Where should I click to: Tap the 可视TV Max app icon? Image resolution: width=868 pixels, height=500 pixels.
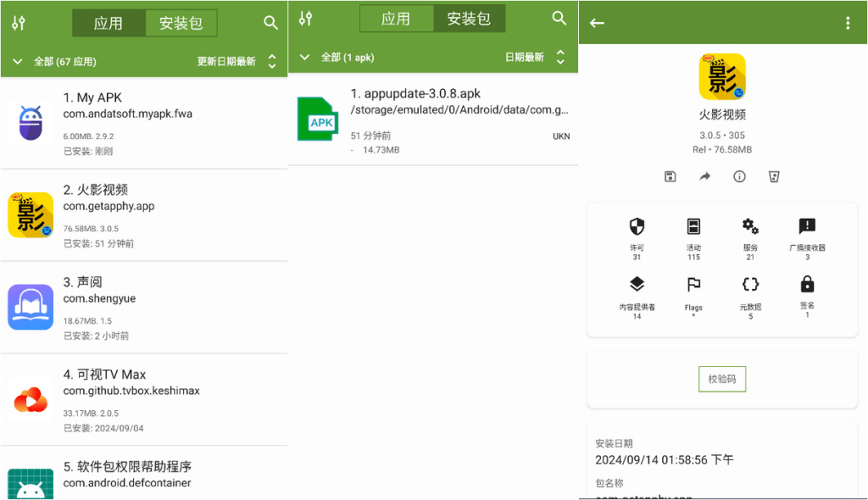tap(31, 400)
